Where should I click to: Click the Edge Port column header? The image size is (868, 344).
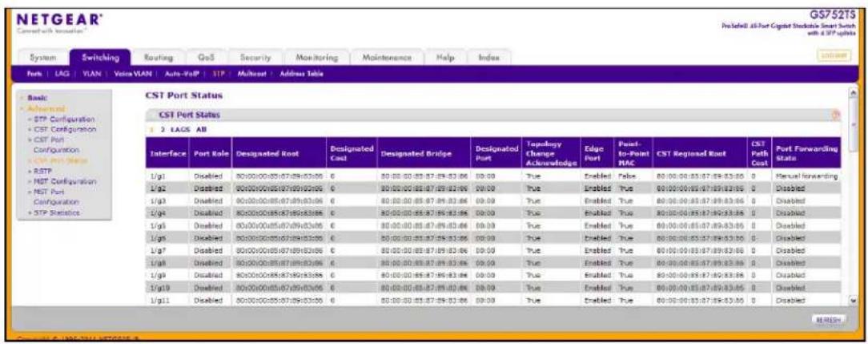[x=597, y=153]
